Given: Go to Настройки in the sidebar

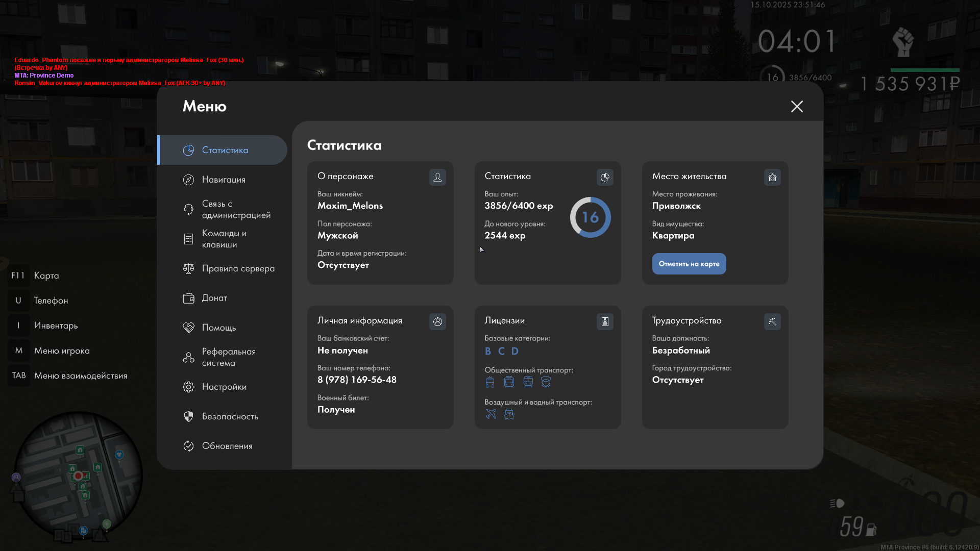Looking at the screenshot, I should pos(224,387).
